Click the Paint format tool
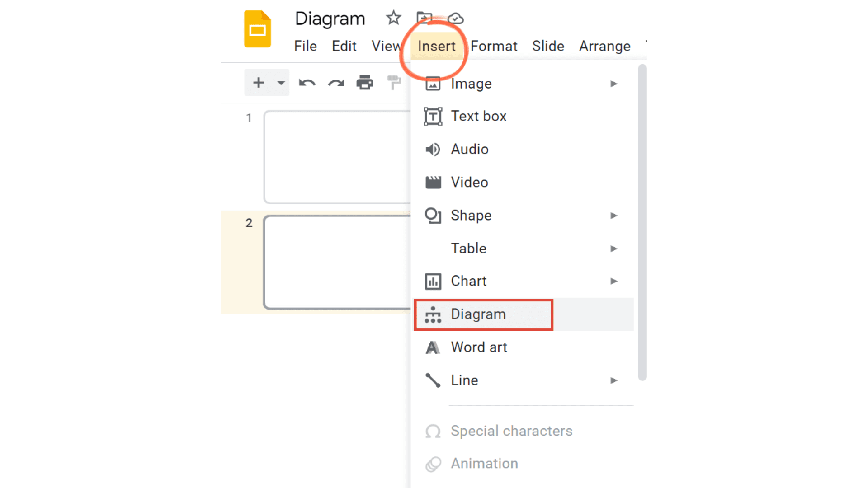Viewport: 868px width, 488px height. [x=394, y=83]
